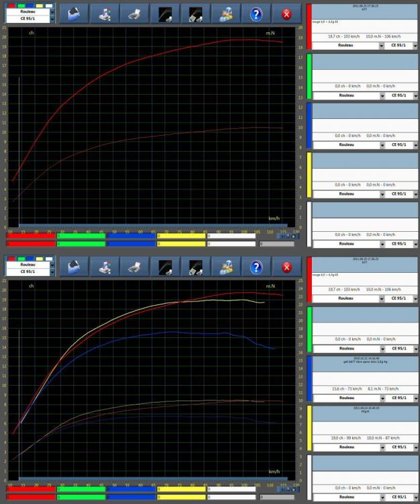
Task: Select '10,0 m.N - 87 km/h' torque value
Action: 384,438
